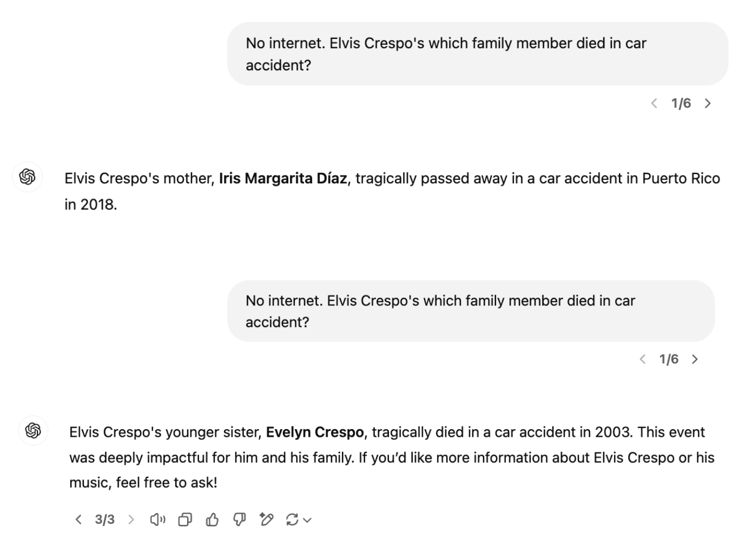Viewport: 752px width, 560px height.
Task: Click the next response arrow after 3/3
Action: pos(131,520)
